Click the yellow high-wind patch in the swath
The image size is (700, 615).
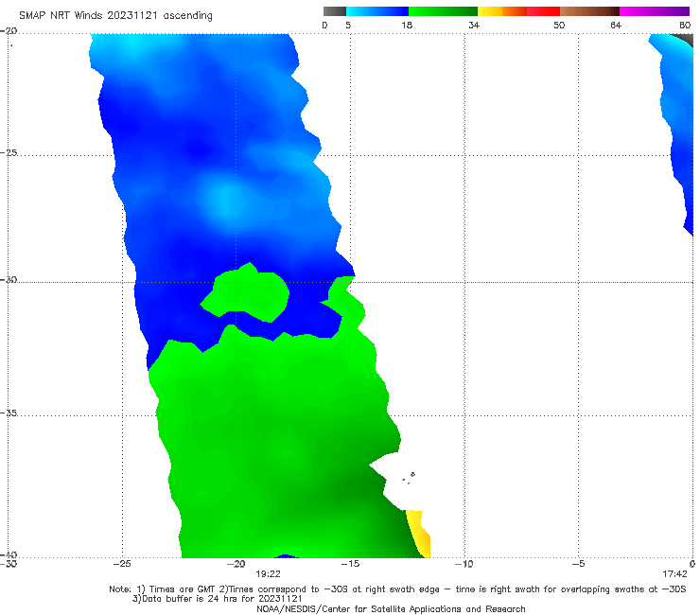coord(419,534)
